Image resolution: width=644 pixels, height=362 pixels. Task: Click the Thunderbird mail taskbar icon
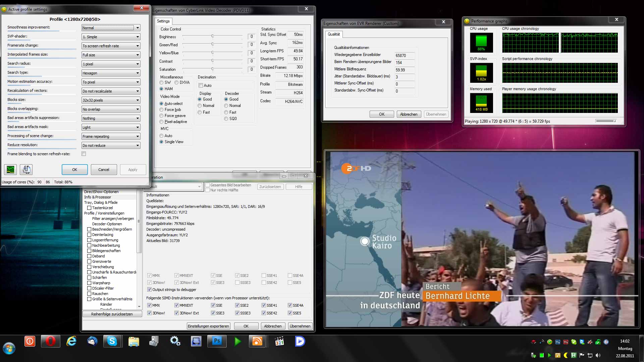(92, 341)
